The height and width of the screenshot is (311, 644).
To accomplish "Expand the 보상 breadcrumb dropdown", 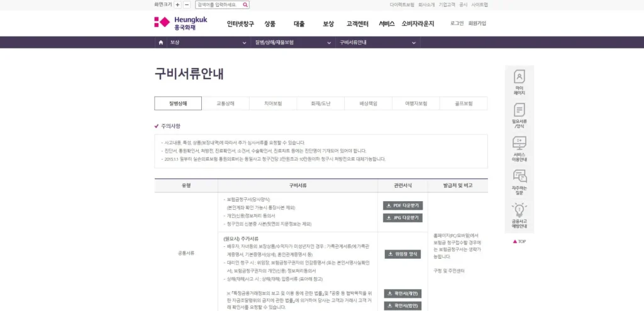I will (208, 42).
